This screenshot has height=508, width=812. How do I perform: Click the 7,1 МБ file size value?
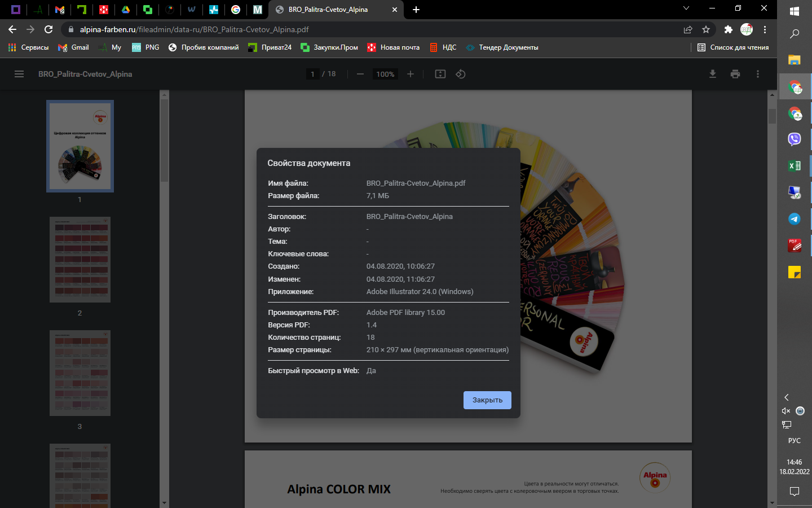pyautogui.click(x=378, y=195)
